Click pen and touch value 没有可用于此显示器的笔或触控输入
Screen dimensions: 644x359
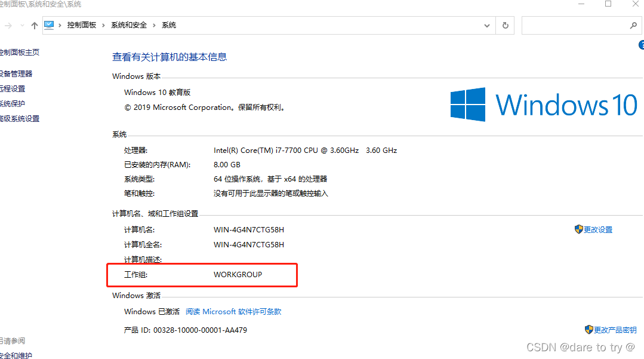pyautogui.click(x=270, y=194)
